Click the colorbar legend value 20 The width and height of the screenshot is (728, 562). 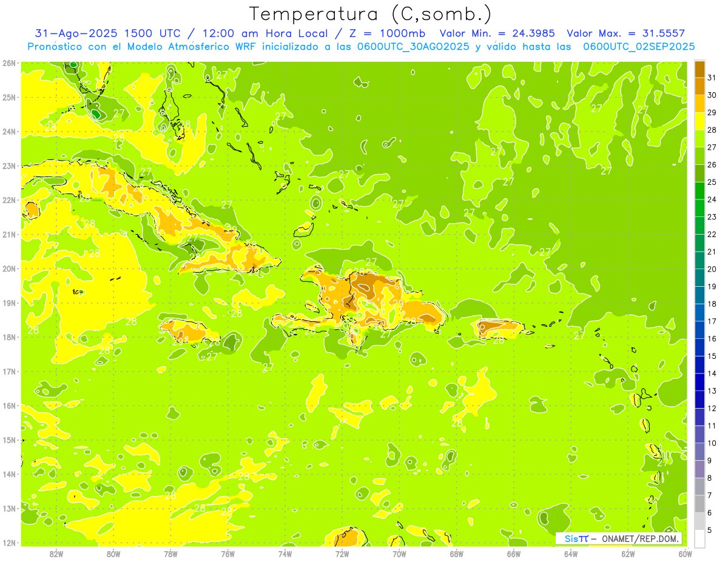pyautogui.click(x=712, y=269)
